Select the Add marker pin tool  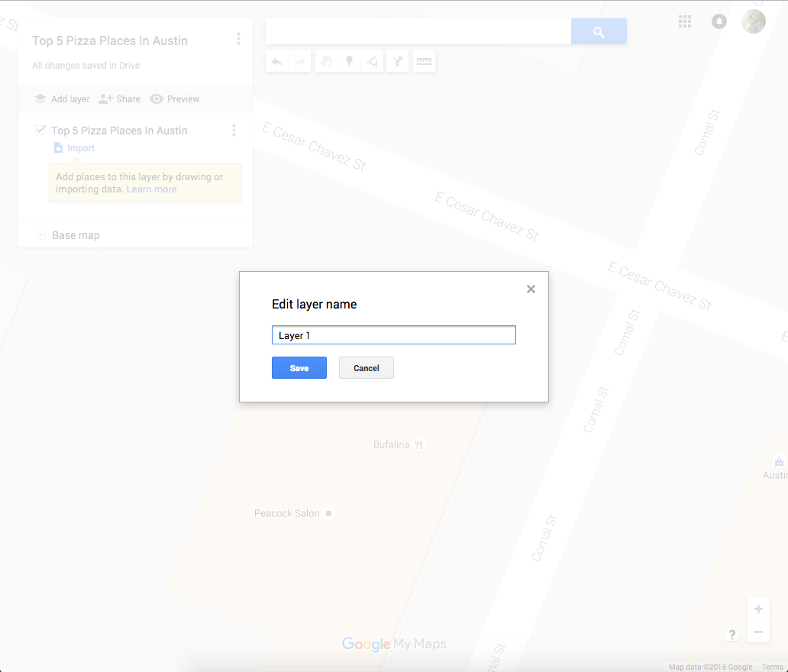[349, 61]
